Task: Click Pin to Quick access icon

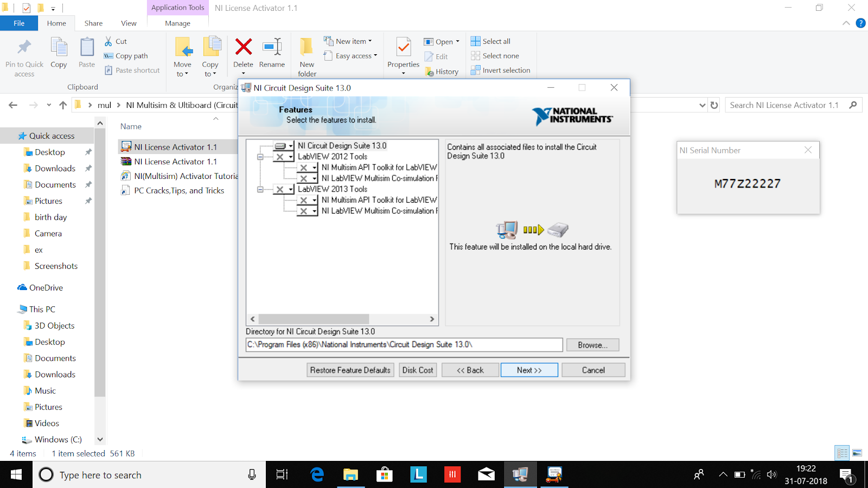Action: 24,48
